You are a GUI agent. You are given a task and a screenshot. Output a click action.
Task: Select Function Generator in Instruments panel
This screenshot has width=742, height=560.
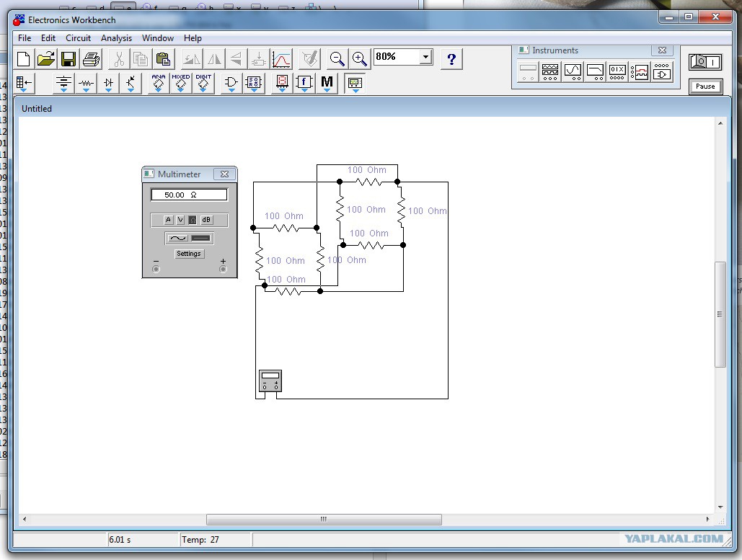click(x=550, y=72)
